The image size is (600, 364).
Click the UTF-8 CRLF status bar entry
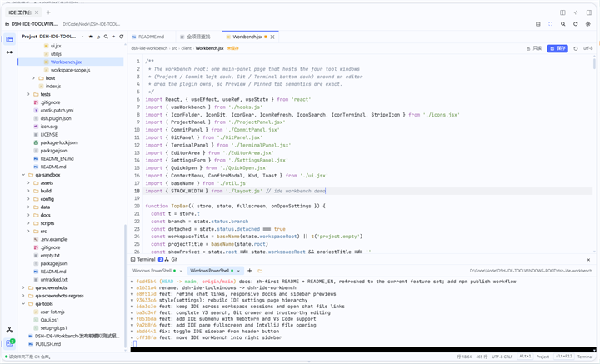coord(502,357)
